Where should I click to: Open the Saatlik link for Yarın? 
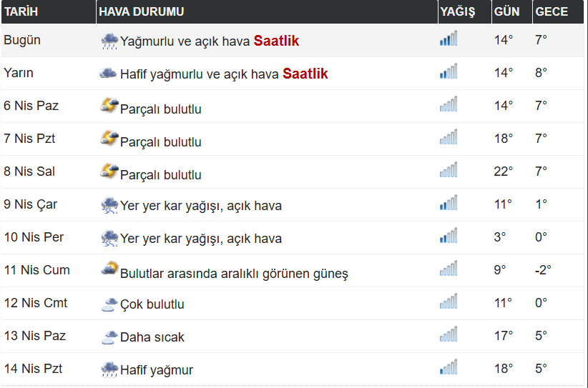[x=305, y=74]
